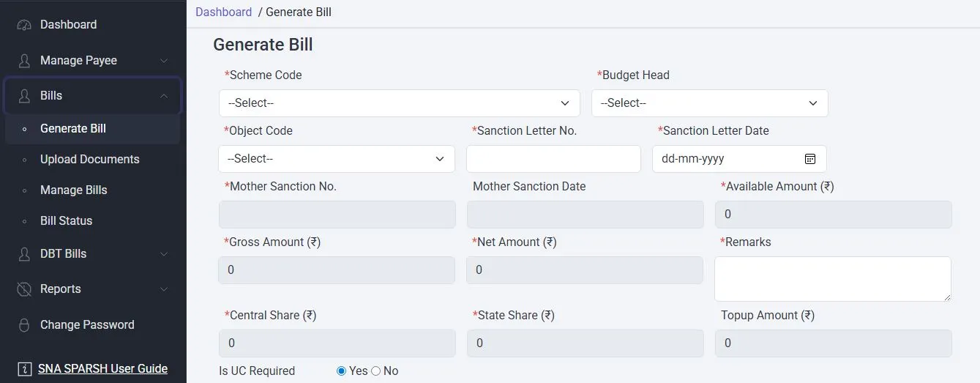980x383 pixels.
Task: Open the Scheme Code dropdown
Action: (x=399, y=103)
